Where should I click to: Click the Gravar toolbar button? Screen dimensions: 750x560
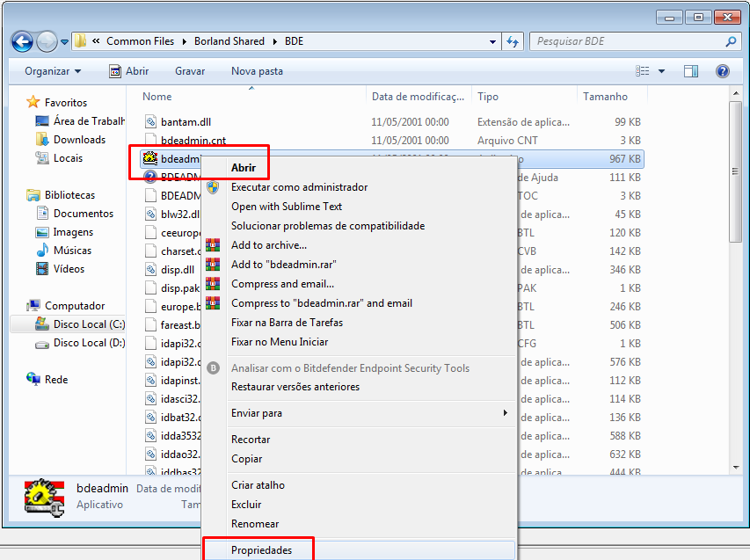tap(190, 71)
